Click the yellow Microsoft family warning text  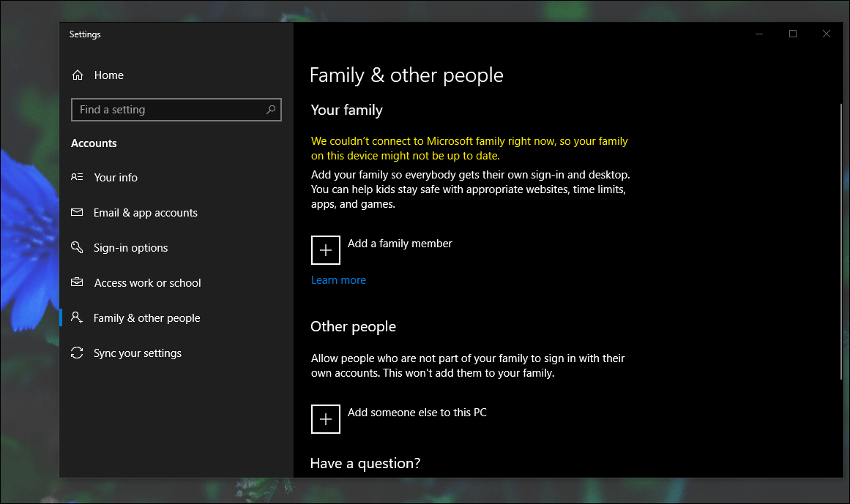pos(469,148)
